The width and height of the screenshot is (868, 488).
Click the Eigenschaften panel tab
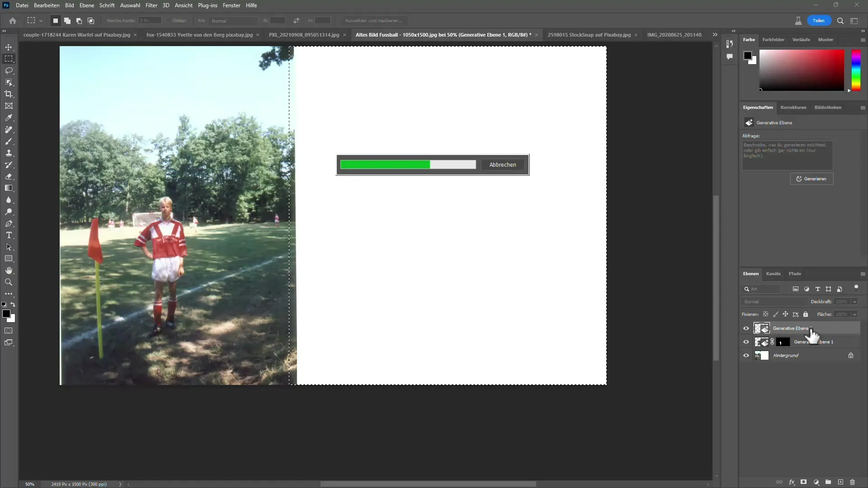[x=758, y=107]
